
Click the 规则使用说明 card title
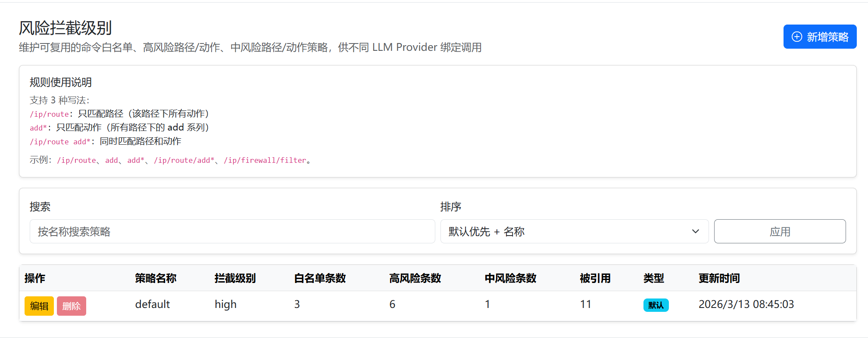61,82
